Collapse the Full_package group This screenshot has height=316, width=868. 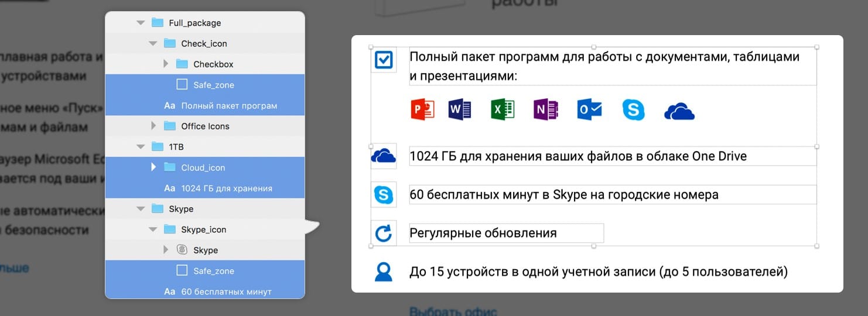tap(140, 23)
